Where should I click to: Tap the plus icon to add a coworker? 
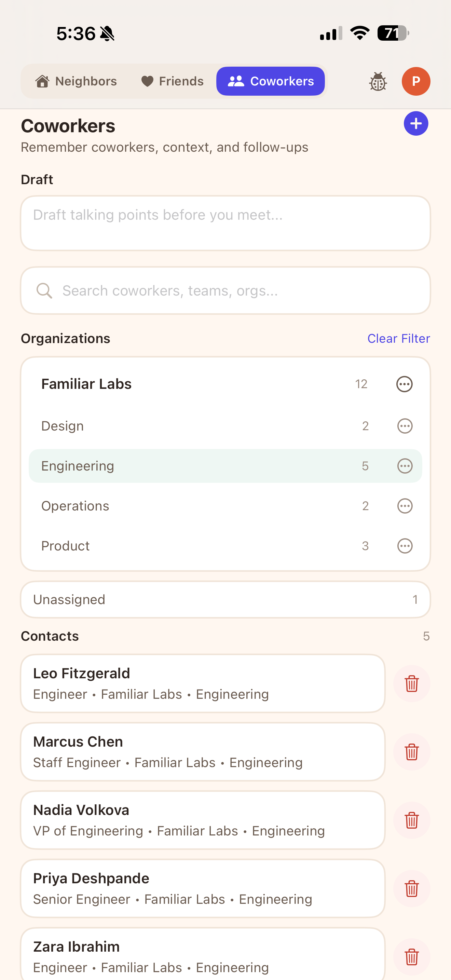pos(415,123)
